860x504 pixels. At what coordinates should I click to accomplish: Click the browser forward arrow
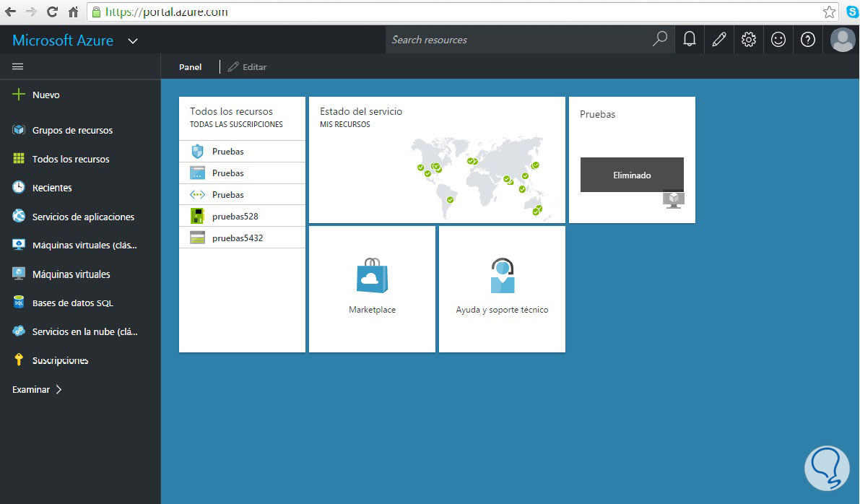31,12
